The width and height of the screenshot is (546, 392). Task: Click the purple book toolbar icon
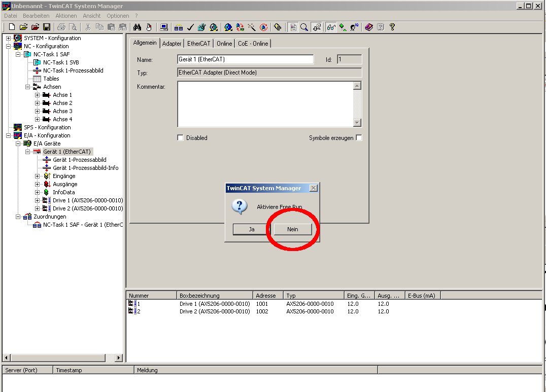coord(369,27)
